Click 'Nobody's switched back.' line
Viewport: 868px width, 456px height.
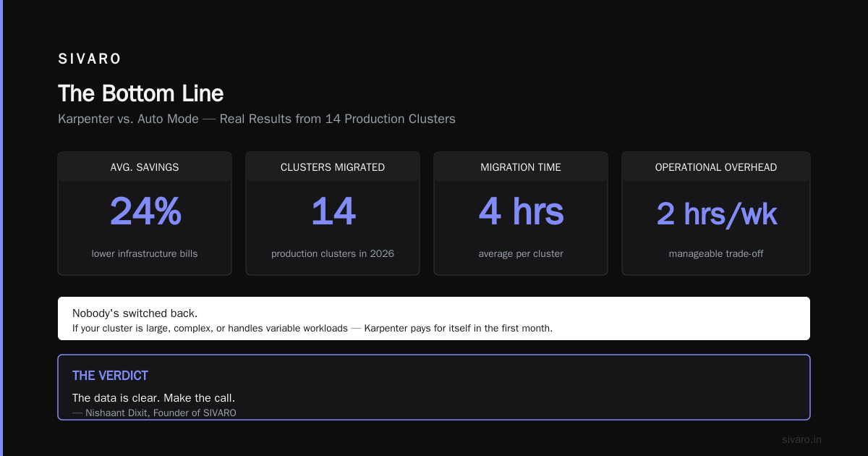coord(135,313)
